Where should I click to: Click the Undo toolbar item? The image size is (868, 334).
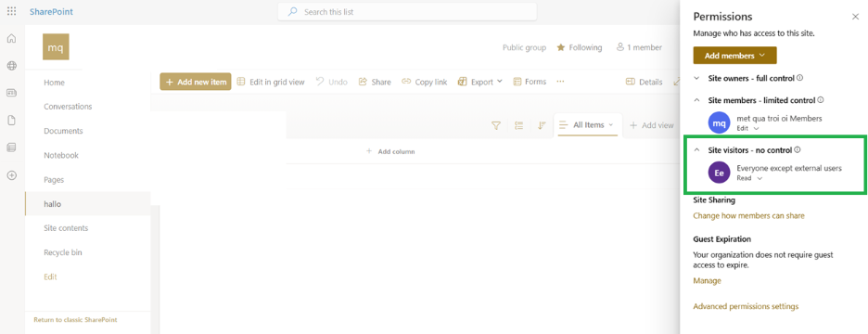[x=332, y=82]
